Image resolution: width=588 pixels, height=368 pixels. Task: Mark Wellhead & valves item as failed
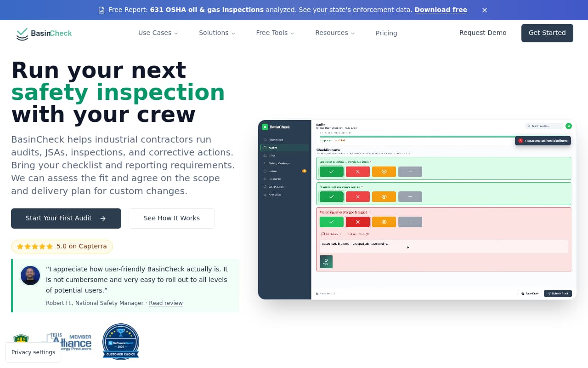point(358,172)
